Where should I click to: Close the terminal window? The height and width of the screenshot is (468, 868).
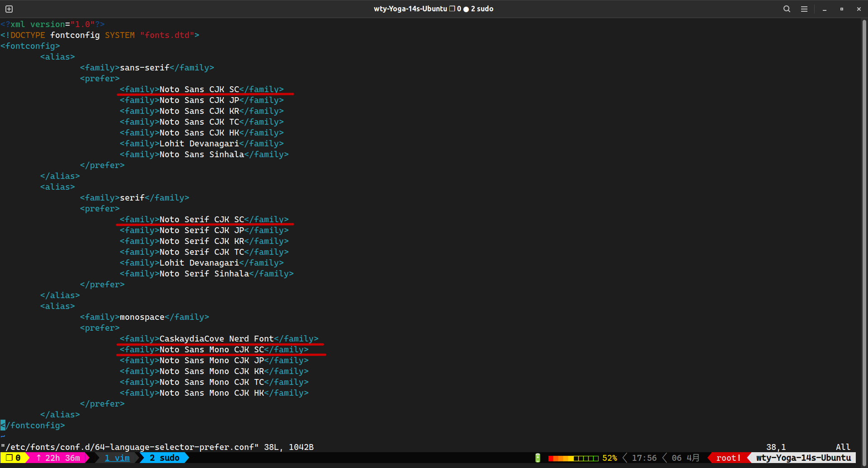[859, 9]
